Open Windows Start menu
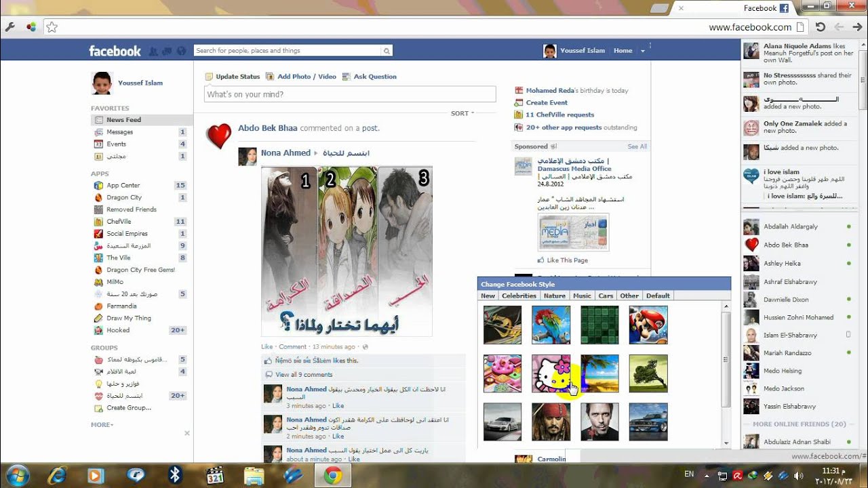The width and height of the screenshot is (868, 488). 17,474
